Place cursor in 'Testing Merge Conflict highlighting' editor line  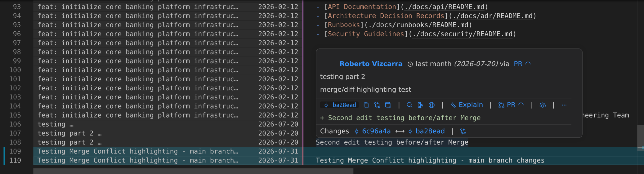coord(430,160)
